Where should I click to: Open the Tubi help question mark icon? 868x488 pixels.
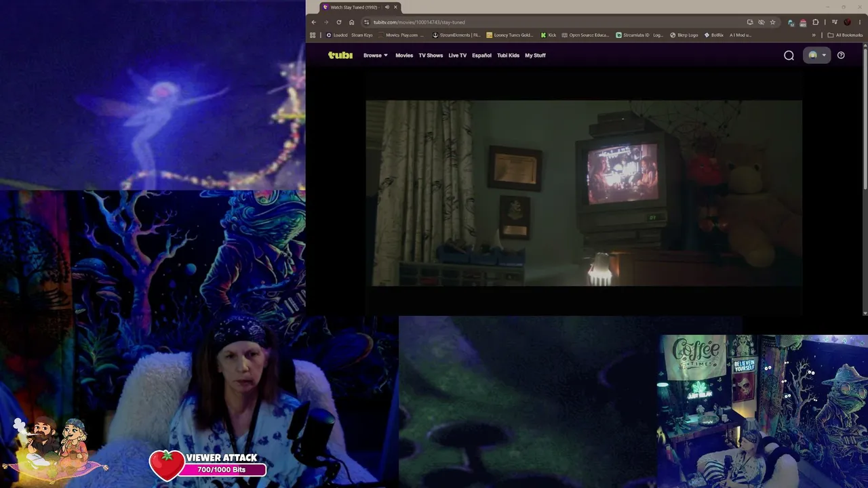tap(841, 56)
